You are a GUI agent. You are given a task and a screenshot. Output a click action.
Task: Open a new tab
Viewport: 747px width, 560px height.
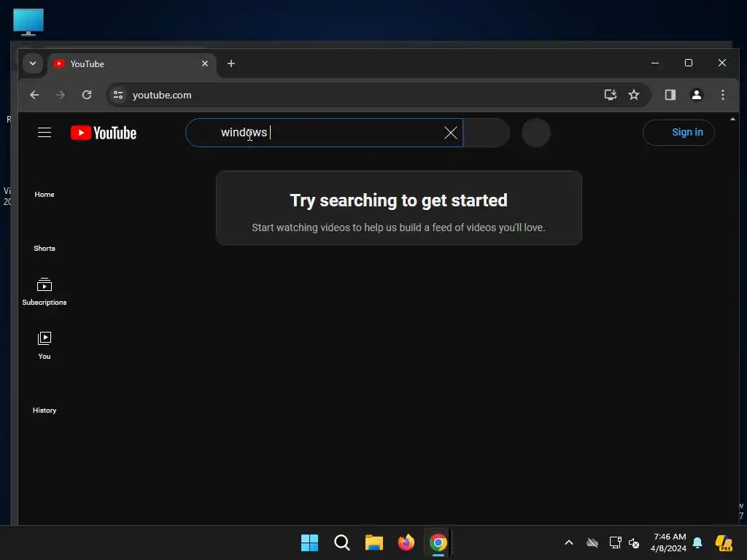231,64
